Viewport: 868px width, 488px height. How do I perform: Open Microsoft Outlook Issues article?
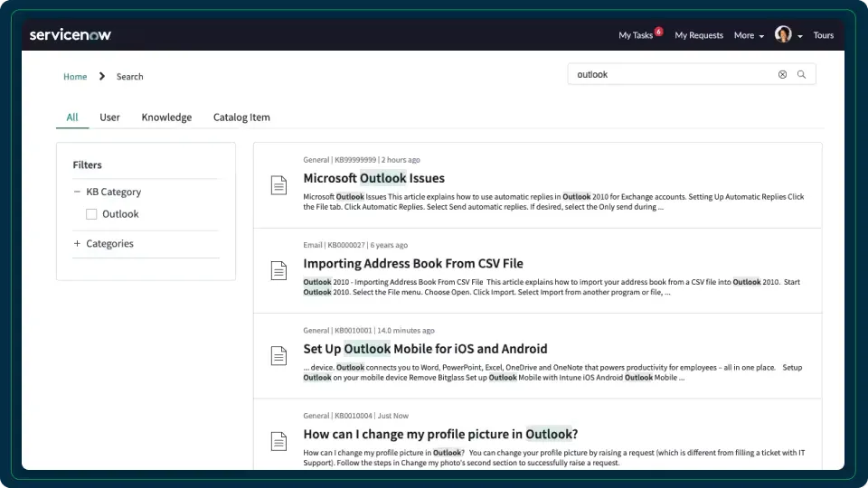pyautogui.click(x=373, y=178)
